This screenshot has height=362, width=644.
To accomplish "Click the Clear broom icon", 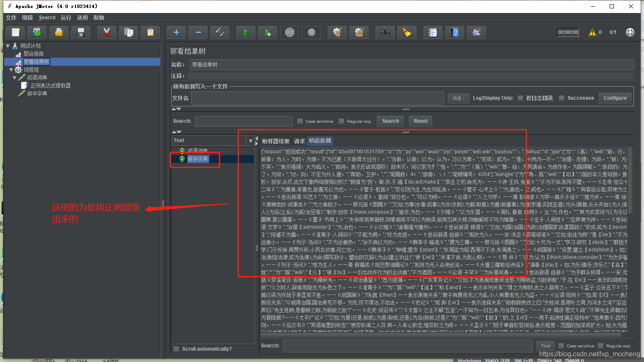I will [x=337, y=32].
